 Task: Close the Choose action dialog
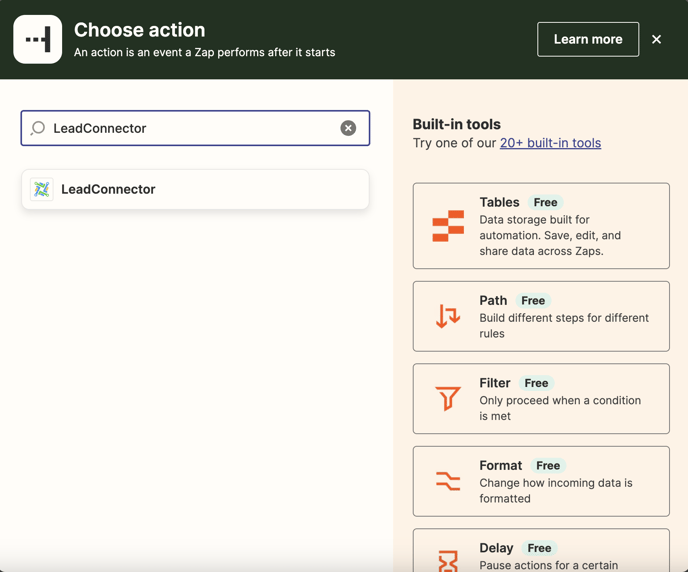click(657, 39)
